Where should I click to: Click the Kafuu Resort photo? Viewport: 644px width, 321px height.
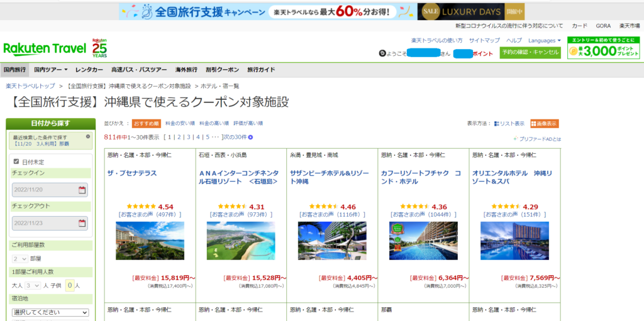pyautogui.click(x=423, y=241)
